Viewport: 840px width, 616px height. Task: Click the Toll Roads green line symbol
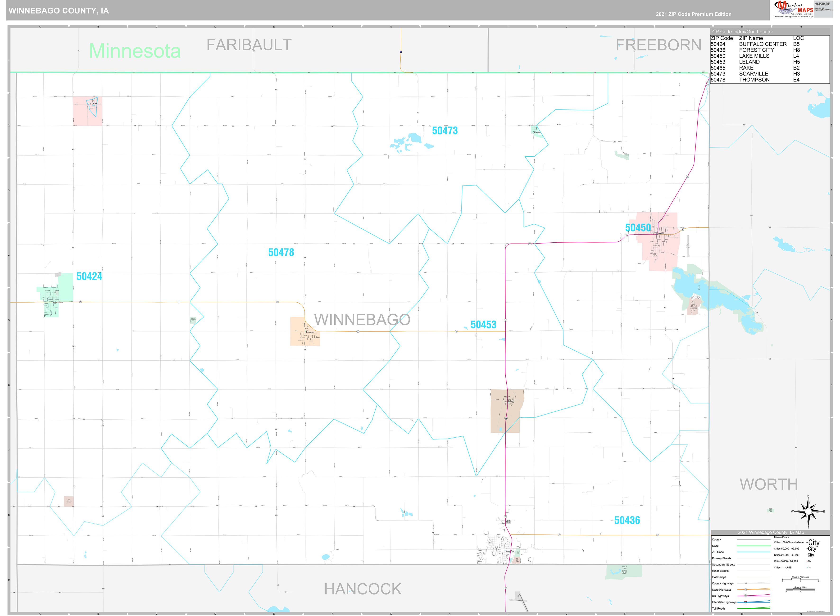tap(754, 609)
